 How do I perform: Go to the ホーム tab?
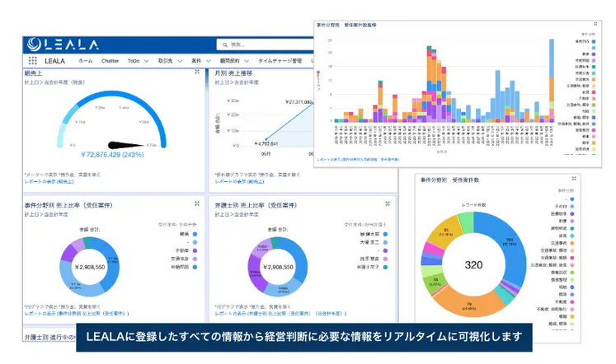click(x=85, y=61)
